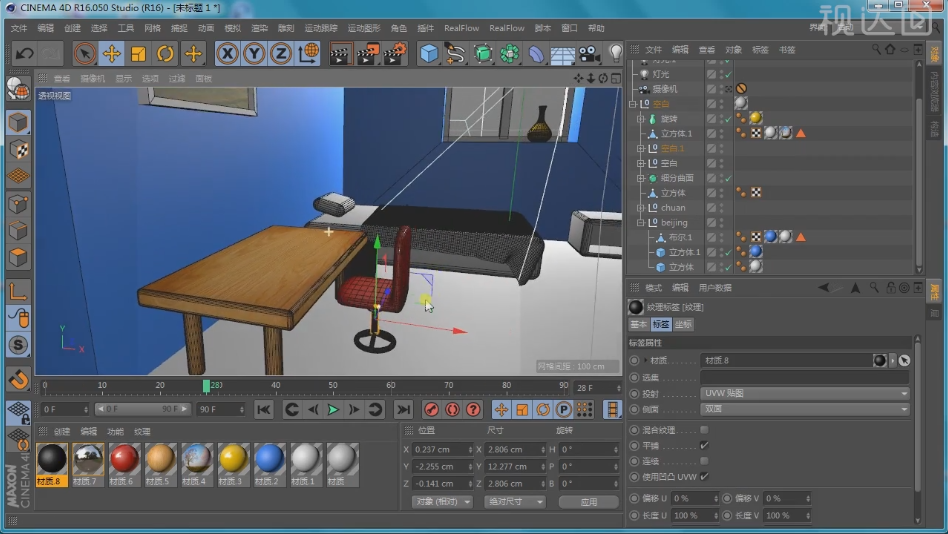Select Points mode in left toolbar
The image size is (948, 534).
(18, 204)
